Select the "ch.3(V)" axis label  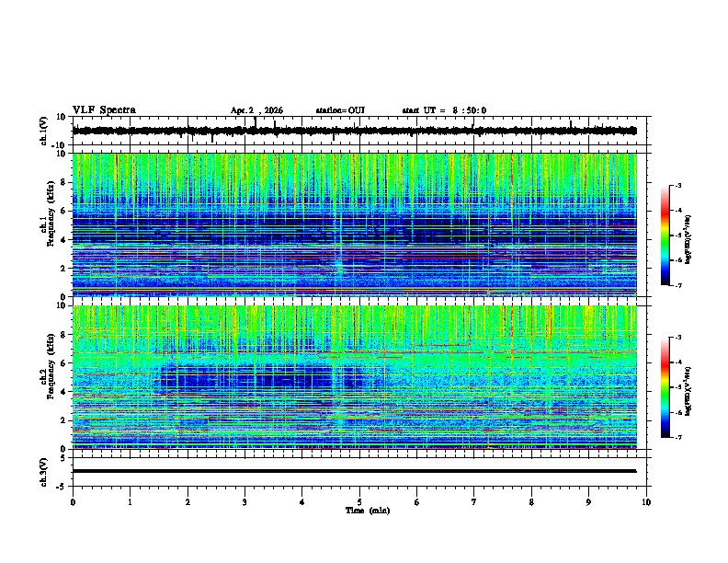pos(43,472)
